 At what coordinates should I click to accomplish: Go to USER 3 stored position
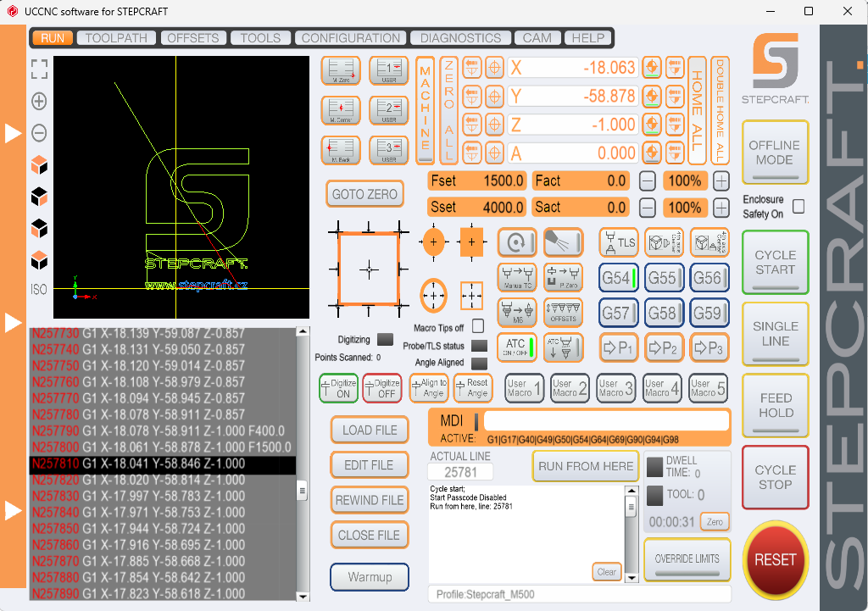pos(388,150)
